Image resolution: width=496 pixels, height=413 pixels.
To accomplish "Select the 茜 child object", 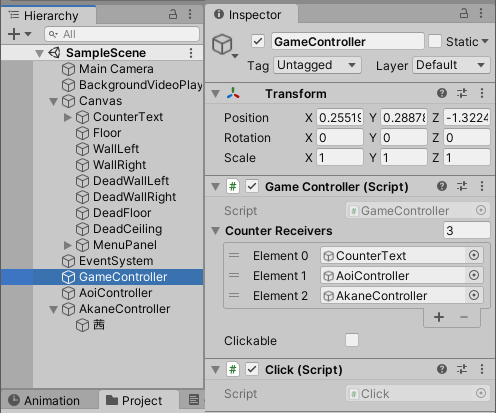I will coord(99,325).
